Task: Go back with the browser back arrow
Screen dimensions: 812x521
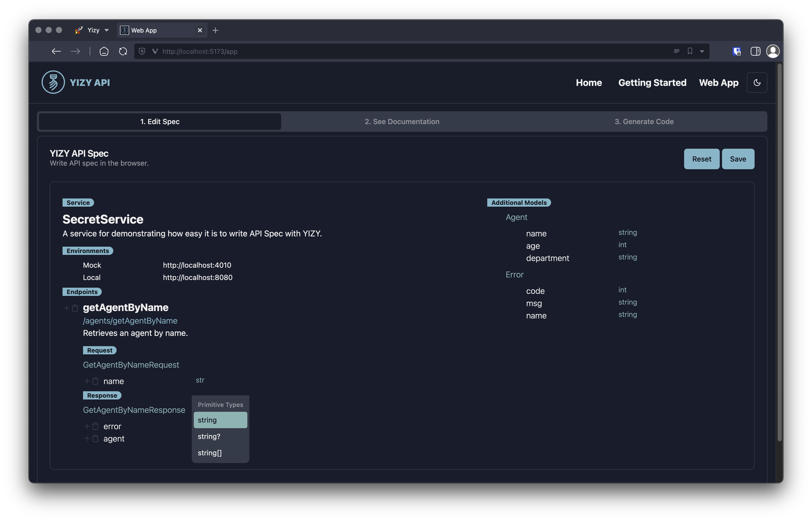Action: (56, 52)
